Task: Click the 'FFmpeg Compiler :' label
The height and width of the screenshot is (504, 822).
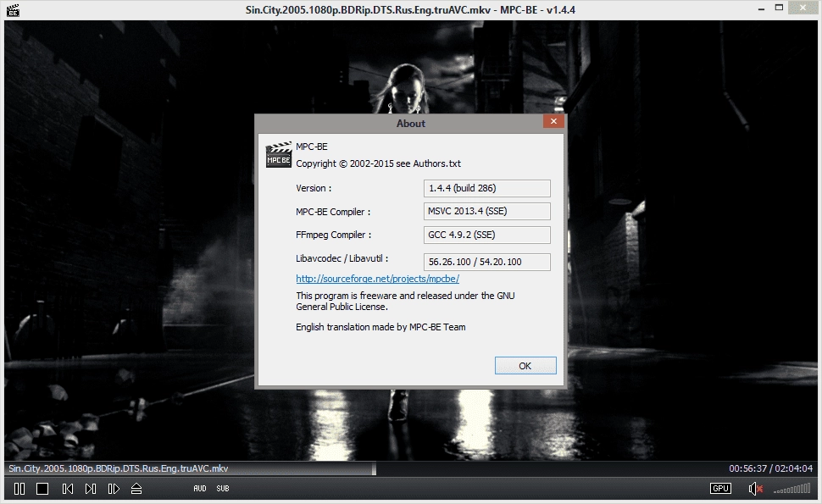Action: click(x=333, y=235)
